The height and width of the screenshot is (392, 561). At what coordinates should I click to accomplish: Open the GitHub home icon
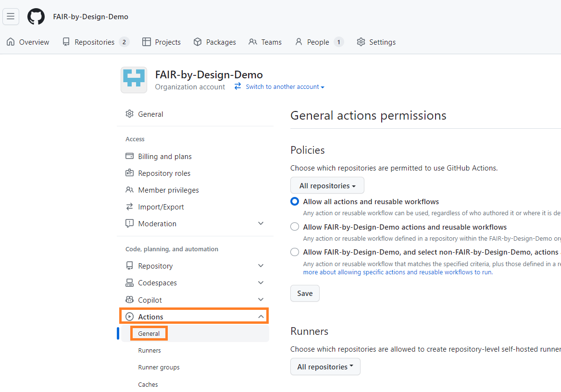tap(36, 16)
